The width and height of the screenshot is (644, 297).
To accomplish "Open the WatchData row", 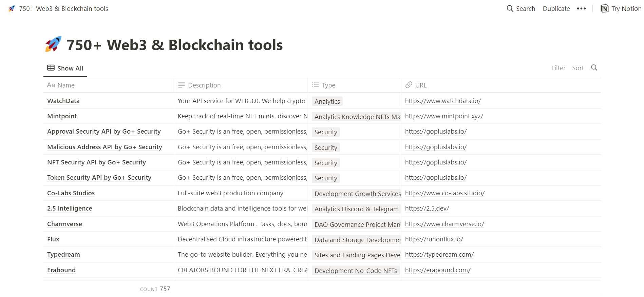I will (x=63, y=101).
